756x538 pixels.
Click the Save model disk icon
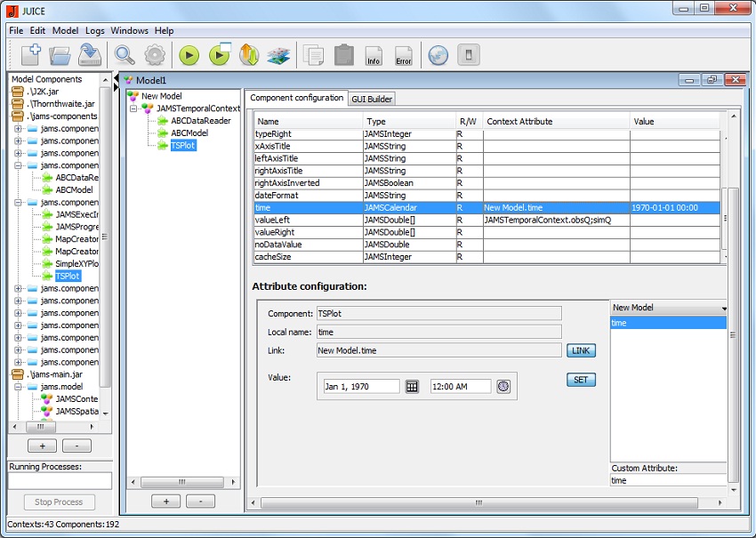pos(89,55)
